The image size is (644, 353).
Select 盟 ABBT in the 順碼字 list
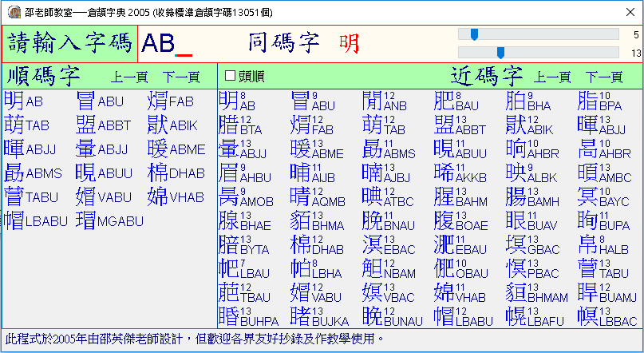(104, 125)
